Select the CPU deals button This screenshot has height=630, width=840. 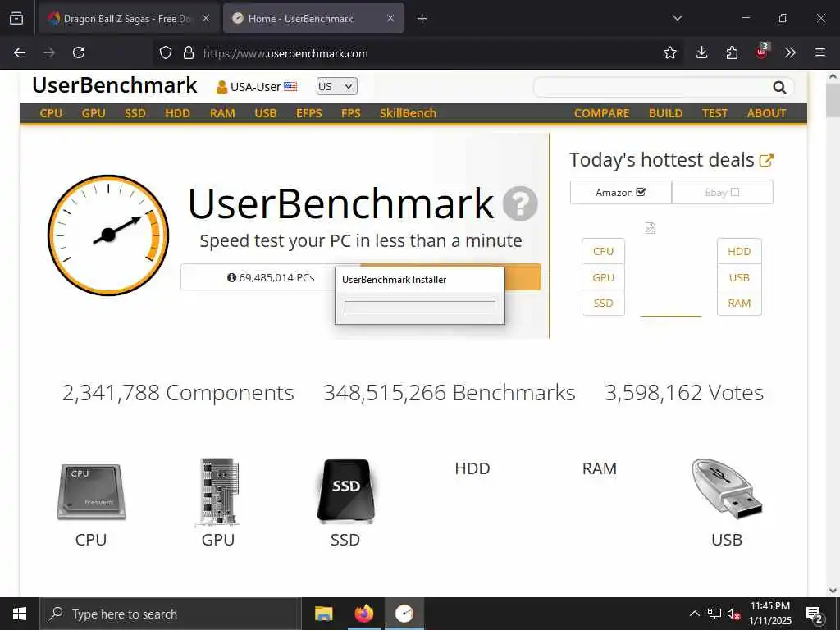pos(603,251)
